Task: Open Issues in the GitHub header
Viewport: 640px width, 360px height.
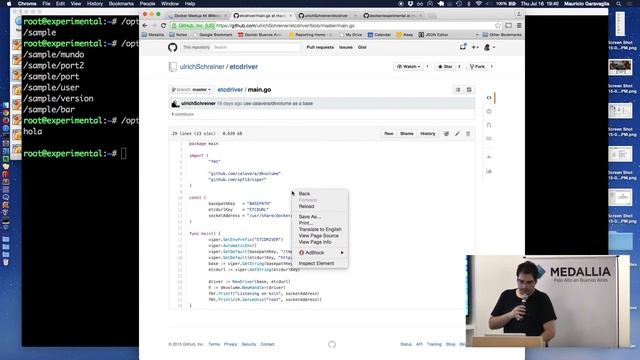Action: point(346,47)
